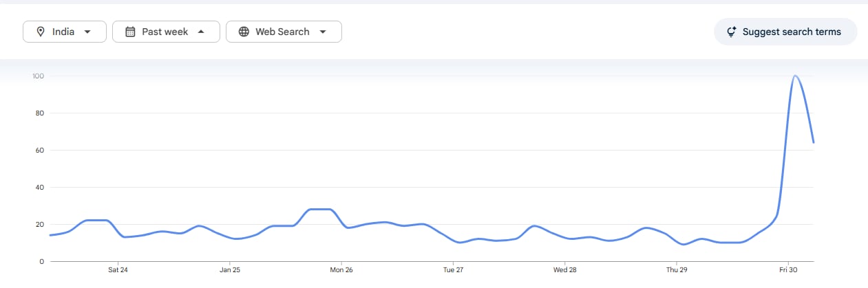The image size is (868, 288).
Task: Select the Jan 25 date label
Action: pyautogui.click(x=230, y=269)
